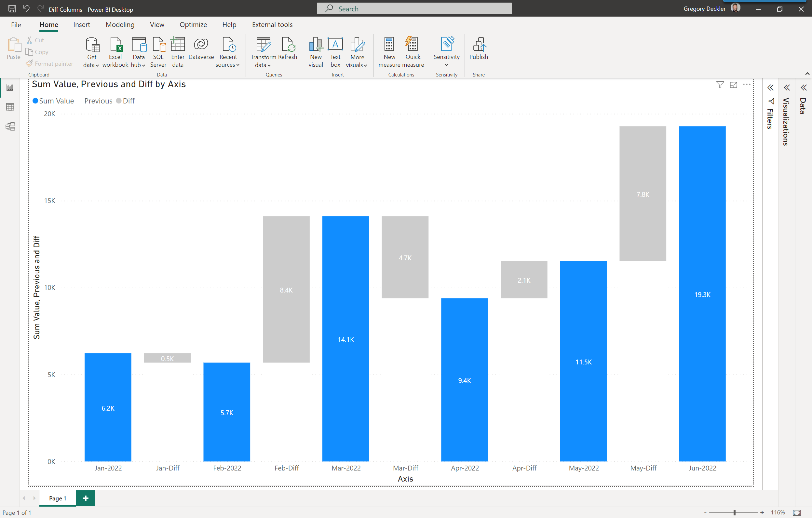Expand the Visualizations pane
This screenshot has width=812, height=518.
tap(787, 88)
